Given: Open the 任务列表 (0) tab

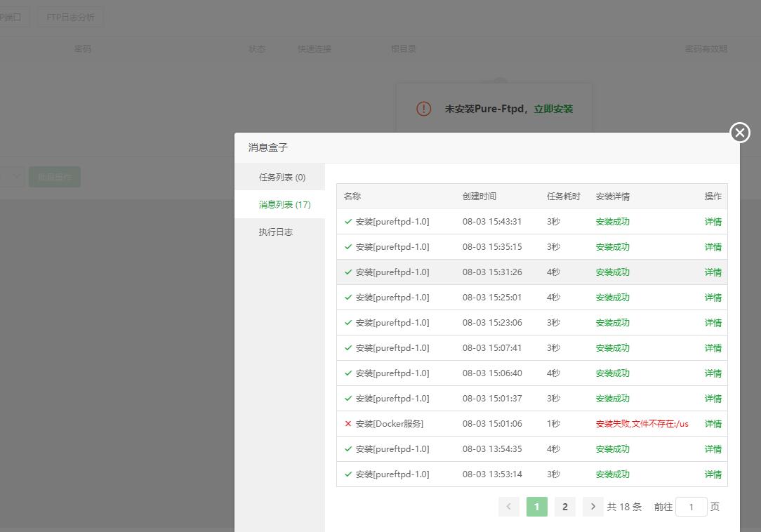Looking at the screenshot, I should pyautogui.click(x=282, y=177).
